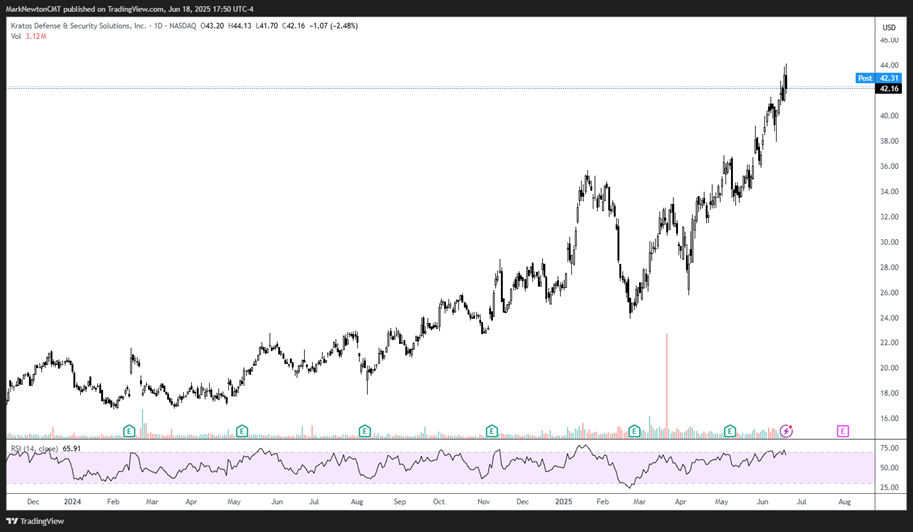Click the earnings marker near March 2025
The image size is (913, 532).
click(x=633, y=431)
